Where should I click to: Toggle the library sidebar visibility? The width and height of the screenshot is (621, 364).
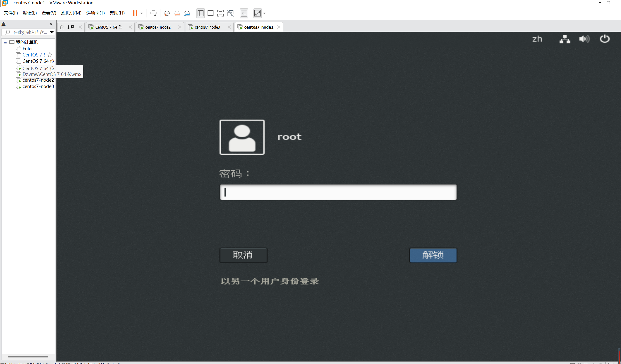[200, 13]
